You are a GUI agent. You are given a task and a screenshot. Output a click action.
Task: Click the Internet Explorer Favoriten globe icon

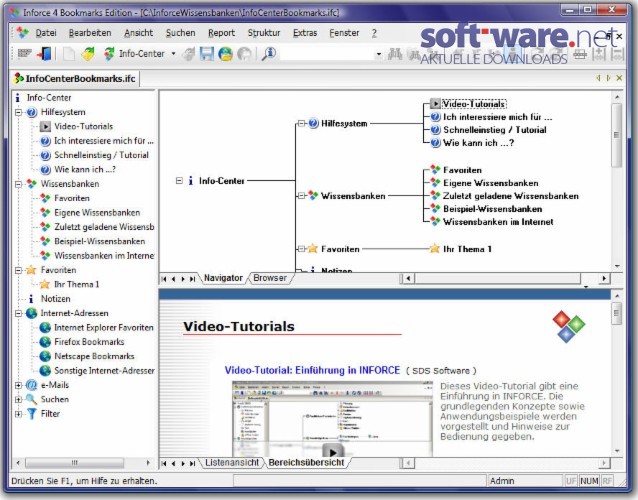pos(45,328)
